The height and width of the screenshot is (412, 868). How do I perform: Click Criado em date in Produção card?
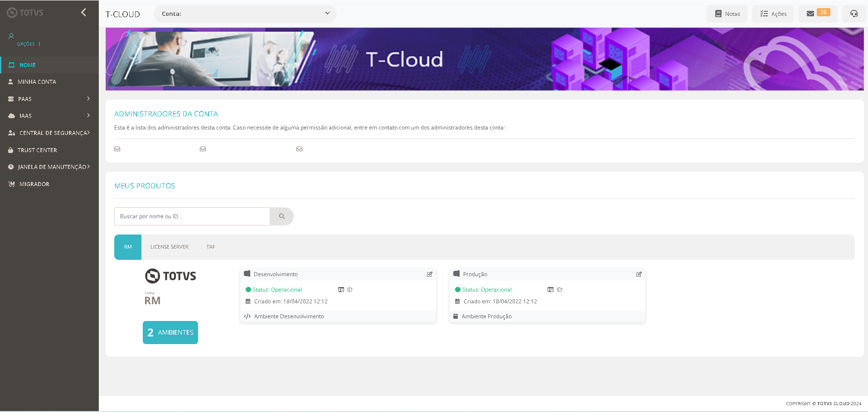click(500, 302)
